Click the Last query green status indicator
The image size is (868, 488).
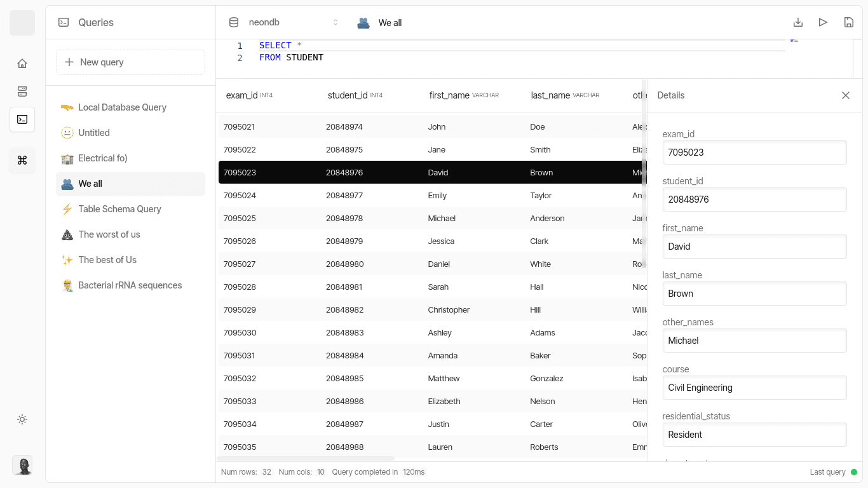[854, 472]
